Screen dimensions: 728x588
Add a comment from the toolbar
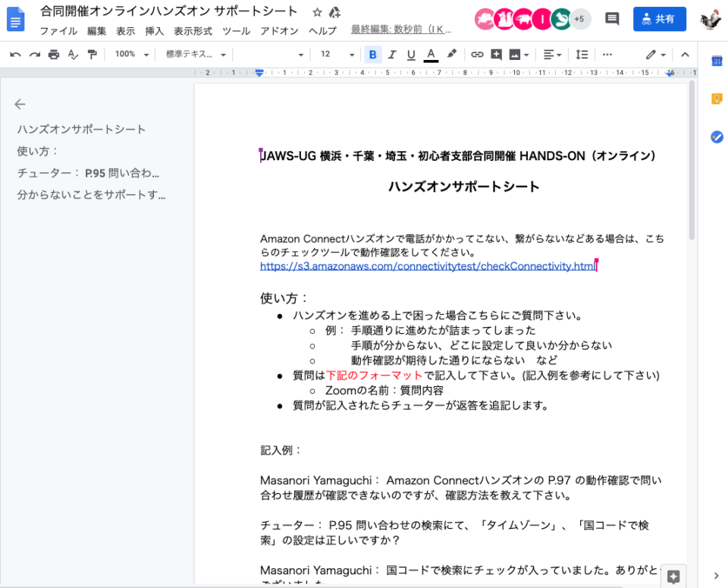coord(496,55)
